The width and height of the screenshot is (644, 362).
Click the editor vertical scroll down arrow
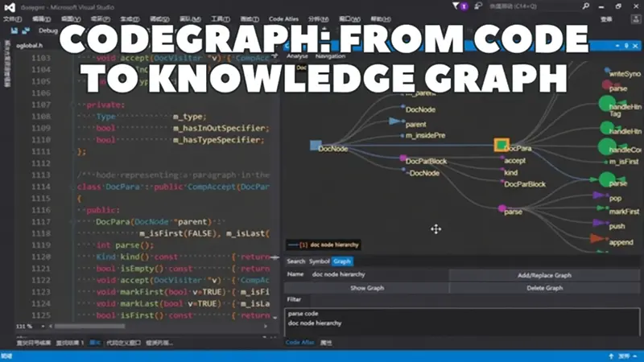(x=275, y=317)
